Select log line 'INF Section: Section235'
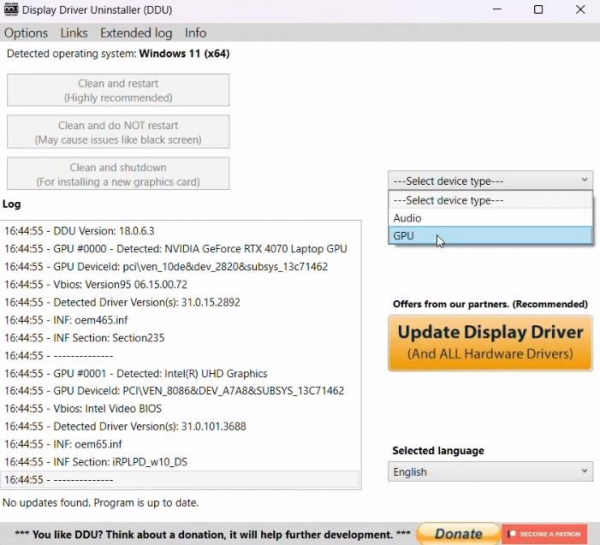The width and height of the screenshot is (600, 545). (x=180, y=338)
